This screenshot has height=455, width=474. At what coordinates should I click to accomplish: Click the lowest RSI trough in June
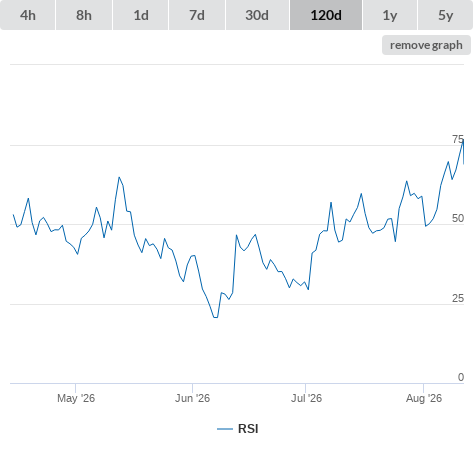click(215, 317)
